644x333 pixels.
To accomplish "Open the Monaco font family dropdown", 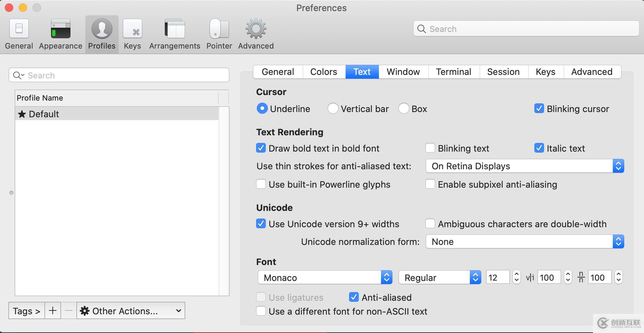I will (386, 277).
